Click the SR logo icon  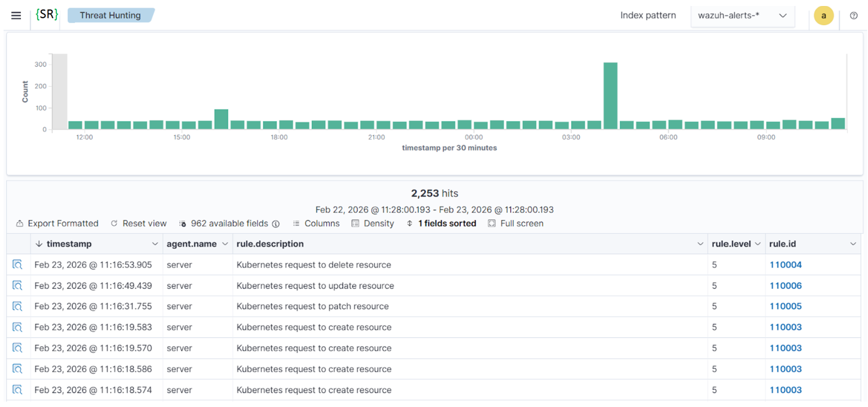[x=47, y=14]
